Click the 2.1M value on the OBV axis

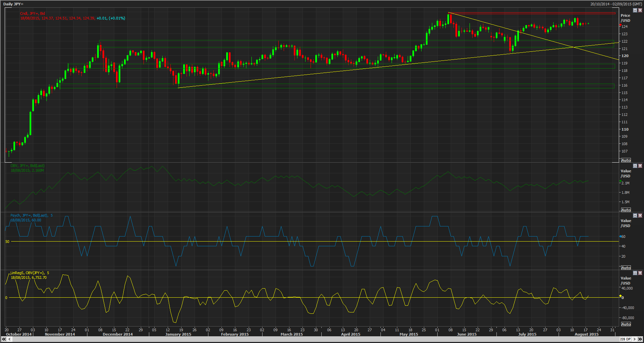626,183
